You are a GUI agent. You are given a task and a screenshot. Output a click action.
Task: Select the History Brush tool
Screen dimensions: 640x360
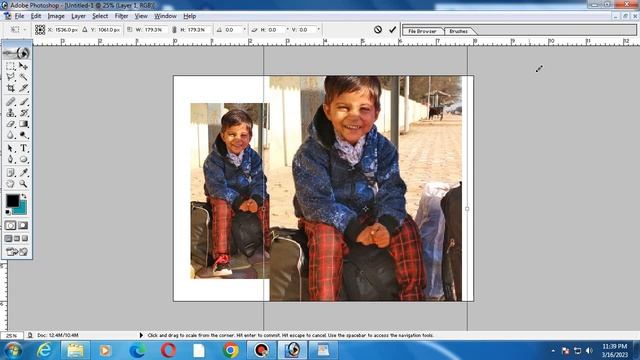tap(23, 113)
